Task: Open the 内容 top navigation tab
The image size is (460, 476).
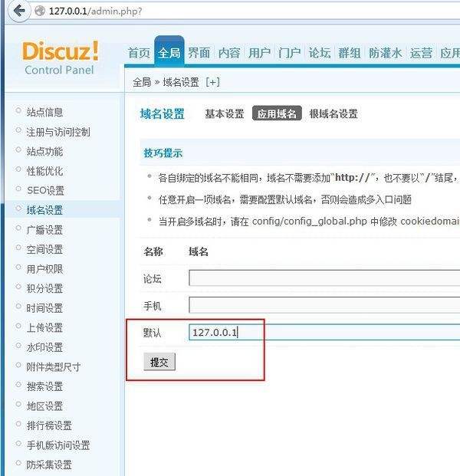Action: (229, 53)
